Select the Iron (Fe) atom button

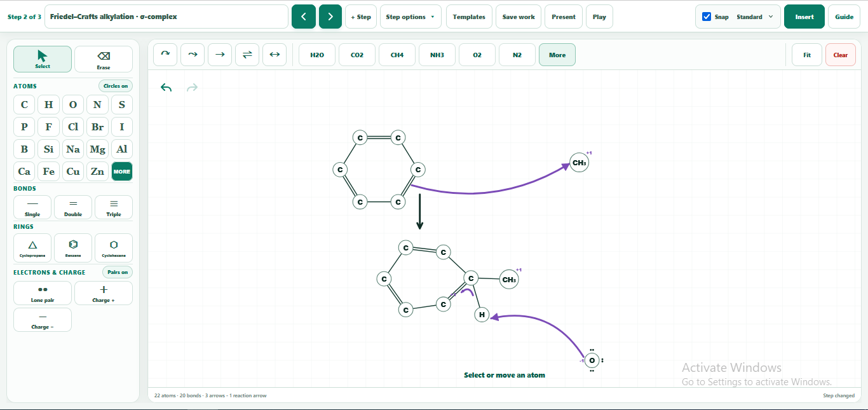click(49, 172)
